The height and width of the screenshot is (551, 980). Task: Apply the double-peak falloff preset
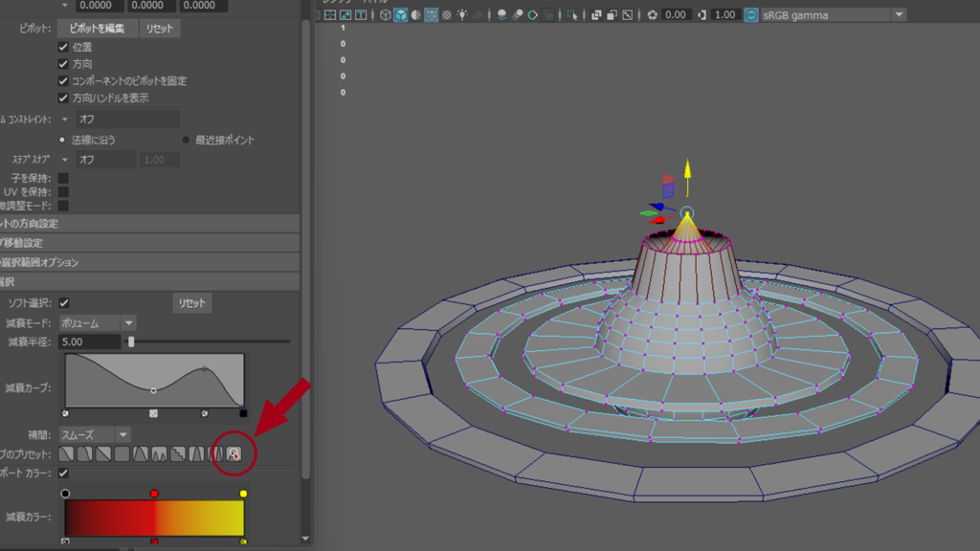point(160,453)
